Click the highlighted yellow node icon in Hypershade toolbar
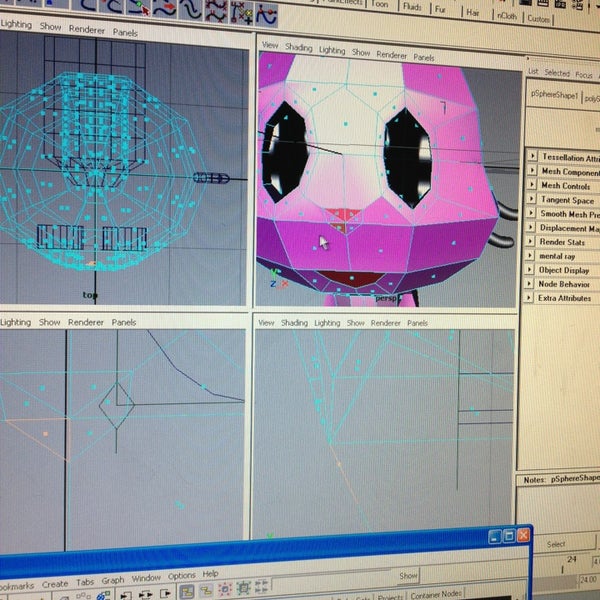600x600 pixels. click(x=187, y=592)
